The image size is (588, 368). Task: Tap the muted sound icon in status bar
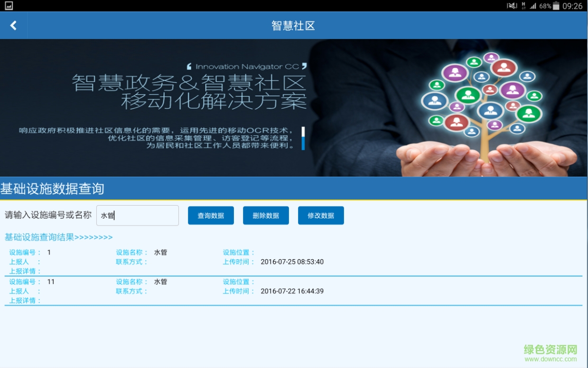[x=512, y=6]
